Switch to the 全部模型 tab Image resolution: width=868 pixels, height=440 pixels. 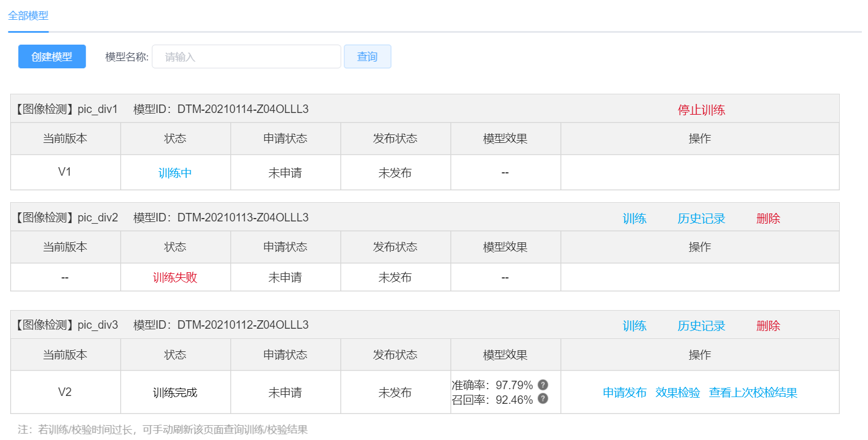click(28, 16)
